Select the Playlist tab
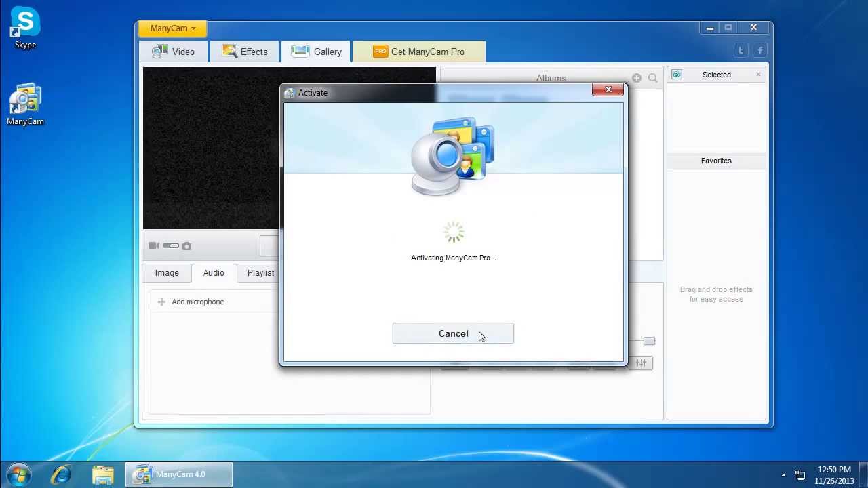The width and height of the screenshot is (868, 488). [x=260, y=272]
